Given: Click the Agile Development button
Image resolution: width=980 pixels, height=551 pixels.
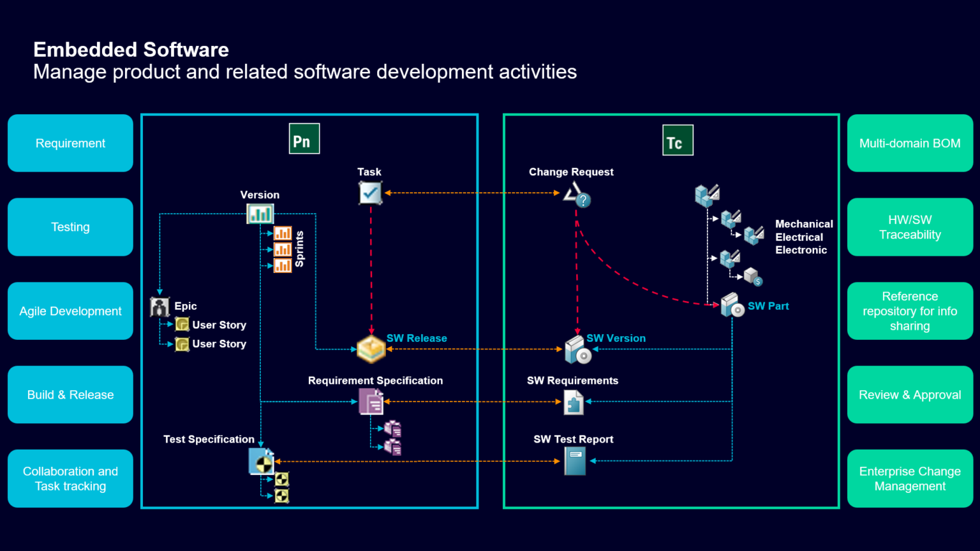Looking at the screenshot, I should 70,311.
